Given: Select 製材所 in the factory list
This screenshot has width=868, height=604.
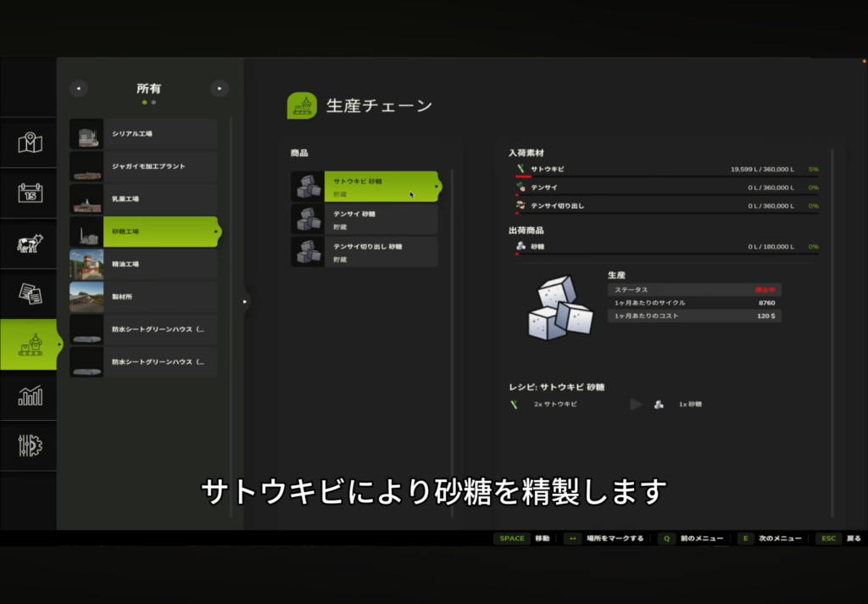Looking at the screenshot, I should pyautogui.click(x=143, y=297).
